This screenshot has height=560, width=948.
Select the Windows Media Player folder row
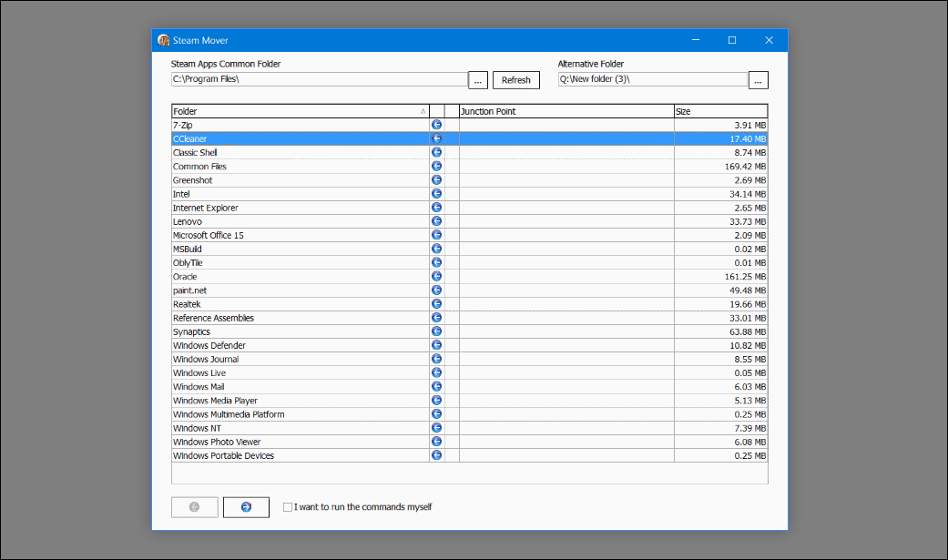tap(469, 401)
